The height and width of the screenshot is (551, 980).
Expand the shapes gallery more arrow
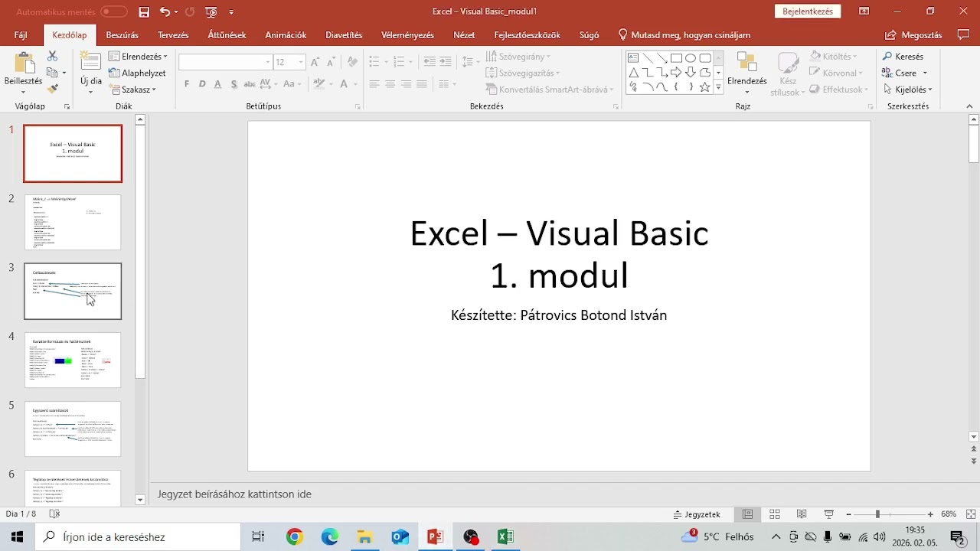tap(718, 88)
